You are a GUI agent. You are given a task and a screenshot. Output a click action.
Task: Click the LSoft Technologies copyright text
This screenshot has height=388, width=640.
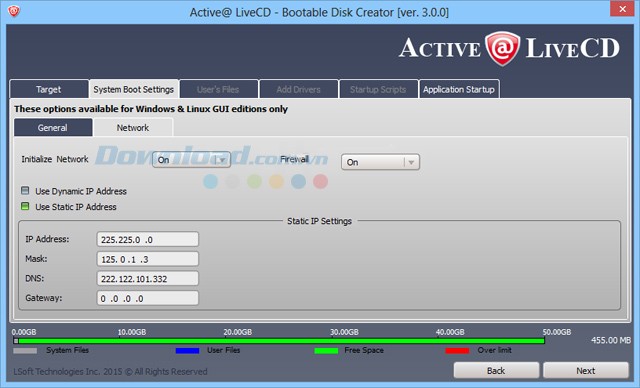110,372
